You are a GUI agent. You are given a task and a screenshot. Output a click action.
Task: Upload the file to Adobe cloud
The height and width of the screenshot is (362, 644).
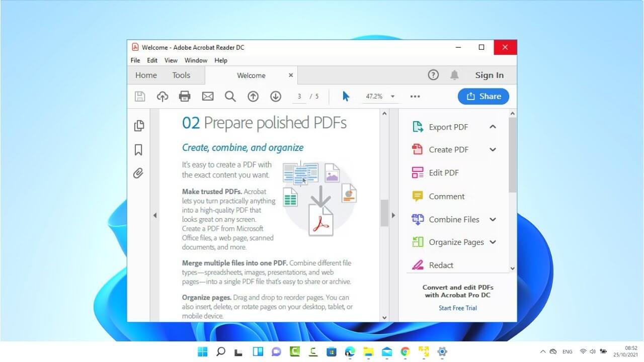[x=162, y=96]
